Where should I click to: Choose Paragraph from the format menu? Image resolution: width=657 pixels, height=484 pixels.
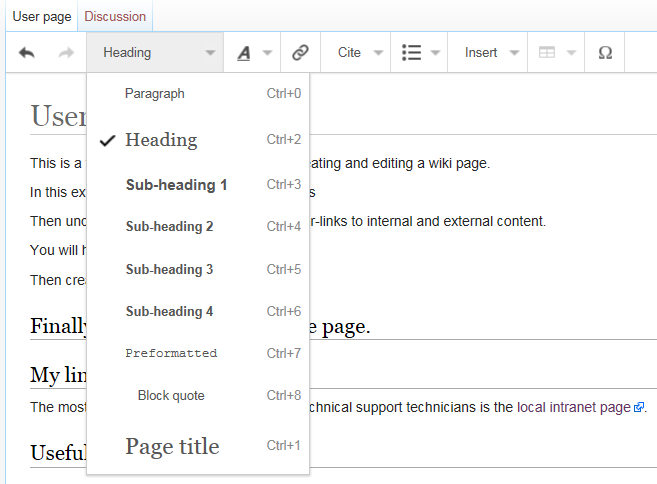pyautogui.click(x=155, y=94)
